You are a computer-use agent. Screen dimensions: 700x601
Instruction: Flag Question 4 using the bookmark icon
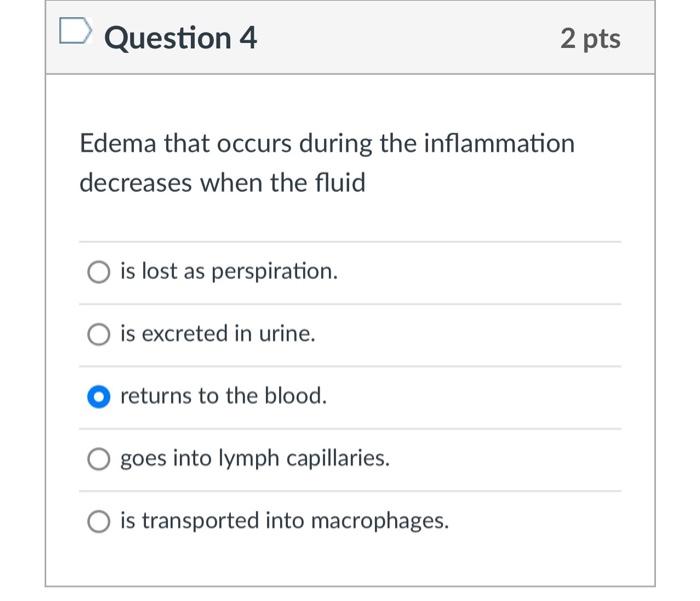pyautogui.click(x=74, y=35)
